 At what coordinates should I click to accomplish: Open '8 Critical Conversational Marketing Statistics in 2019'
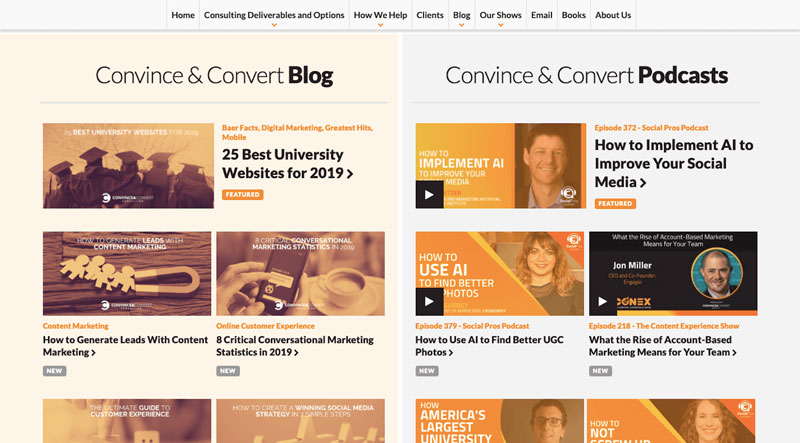295,346
